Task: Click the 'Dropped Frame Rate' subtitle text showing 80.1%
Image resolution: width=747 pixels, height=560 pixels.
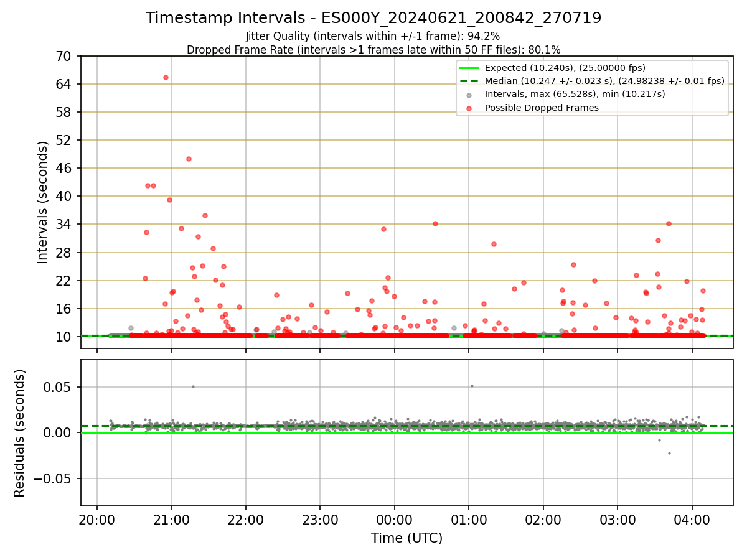Action: tap(374, 50)
